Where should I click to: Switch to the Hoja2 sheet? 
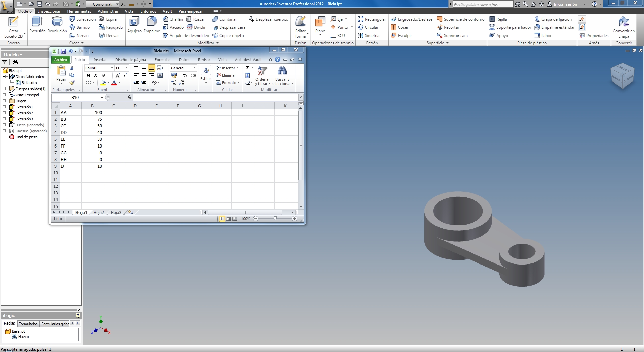[98, 212]
